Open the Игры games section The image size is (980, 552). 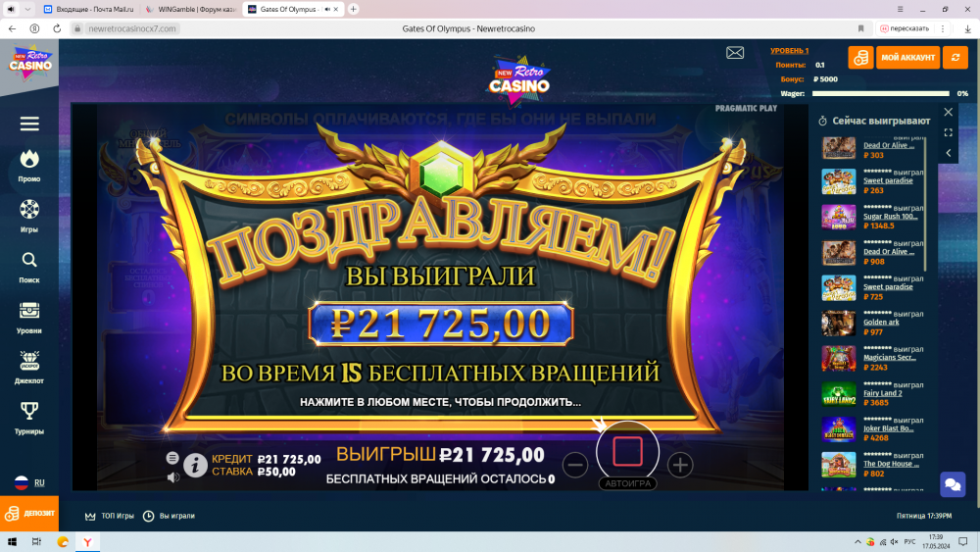point(29,217)
